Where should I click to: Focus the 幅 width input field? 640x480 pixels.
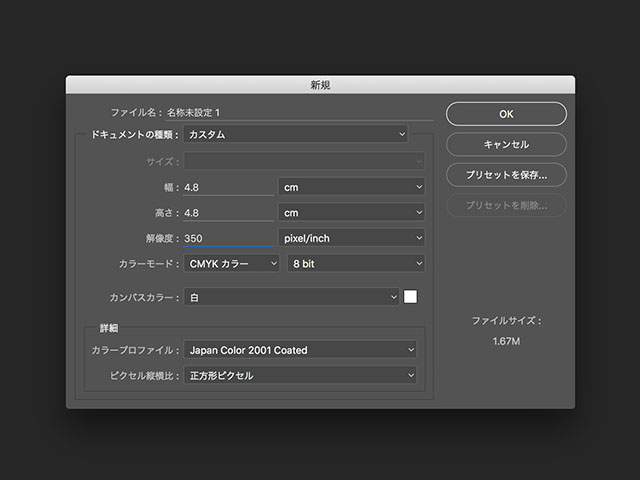229,187
